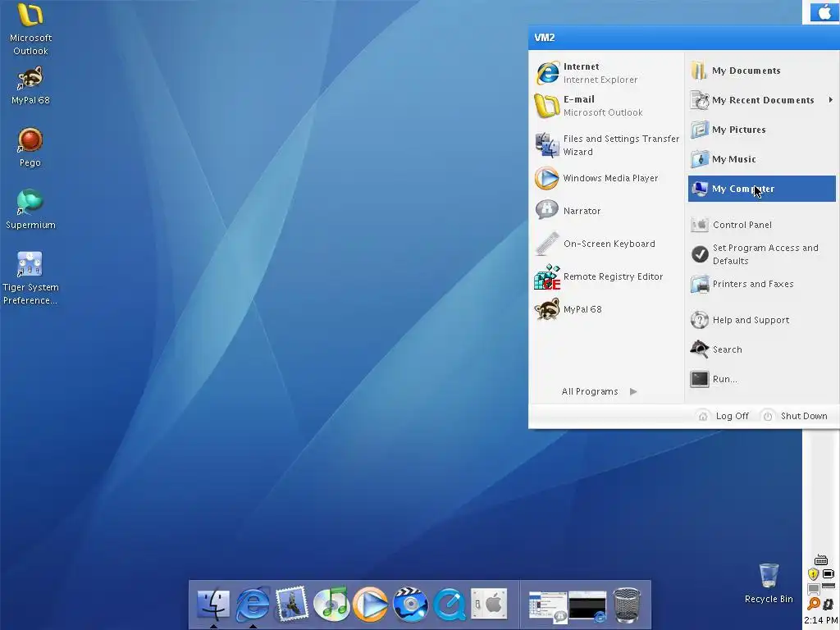Click the VM2 user name header

[x=545, y=38]
